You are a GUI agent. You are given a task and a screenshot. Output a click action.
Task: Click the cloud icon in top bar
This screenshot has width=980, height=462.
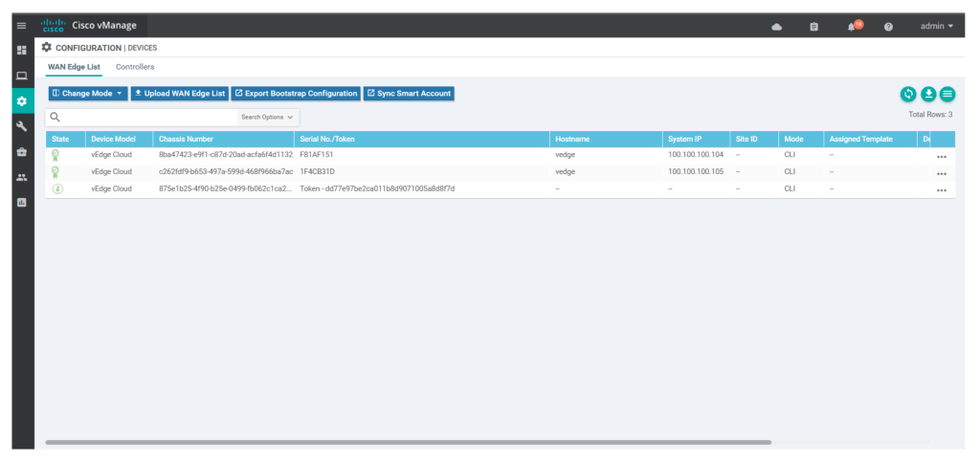776,27
